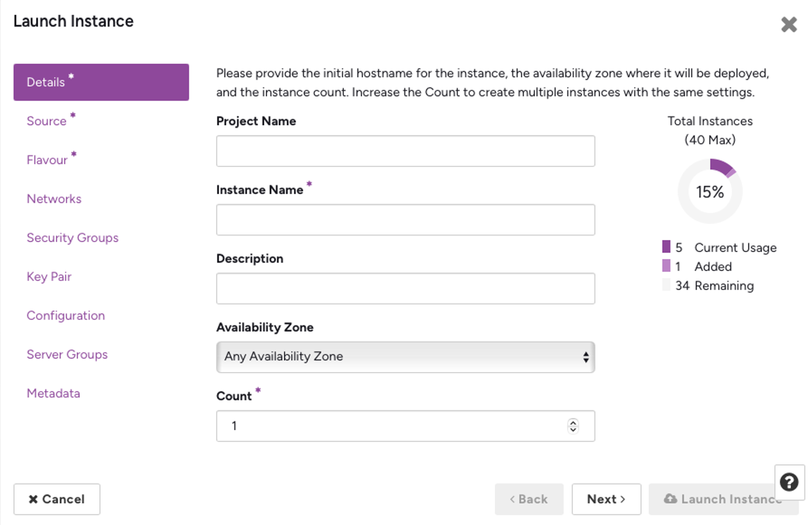
Task: Open the Configuration tab
Action: (x=66, y=315)
